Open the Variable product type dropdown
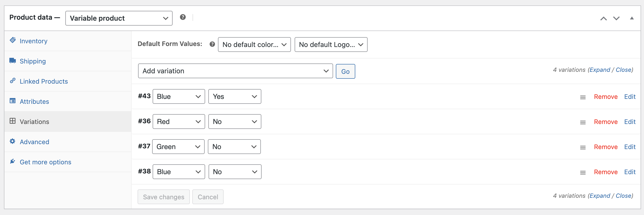The width and height of the screenshot is (644, 215). pos(119,18)
